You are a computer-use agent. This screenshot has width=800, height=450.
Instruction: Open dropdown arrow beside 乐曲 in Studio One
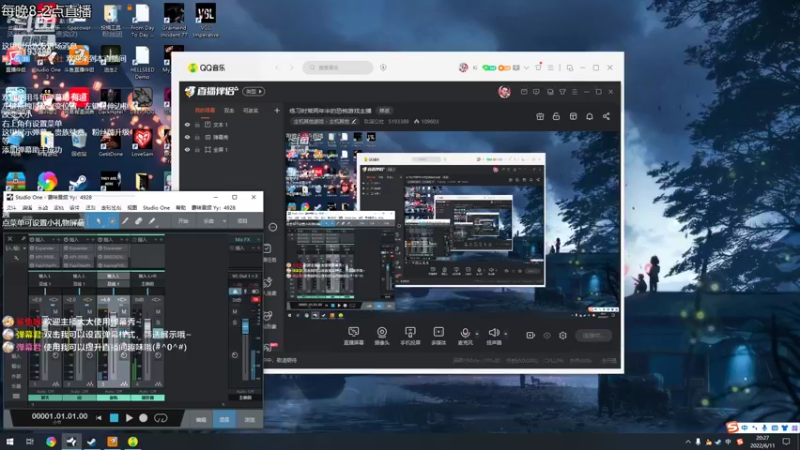point(224,221)
